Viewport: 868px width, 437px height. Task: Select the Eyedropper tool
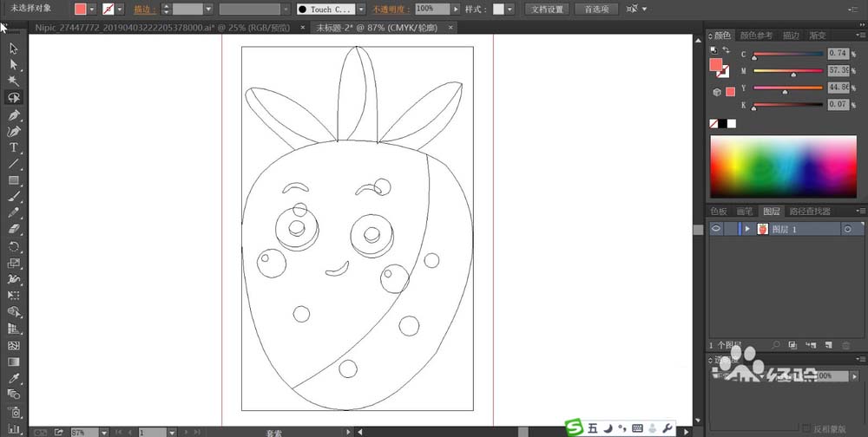[x=14, y=378]
